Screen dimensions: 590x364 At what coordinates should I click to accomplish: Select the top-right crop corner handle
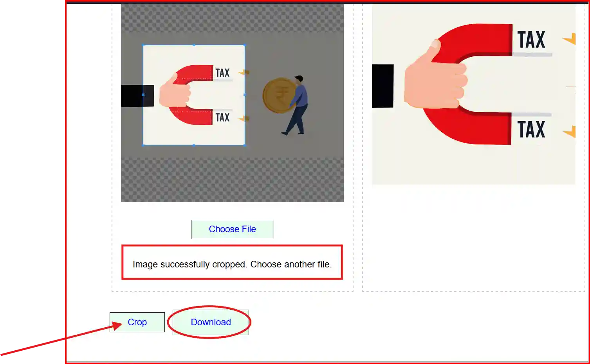[x=245, y=45]
